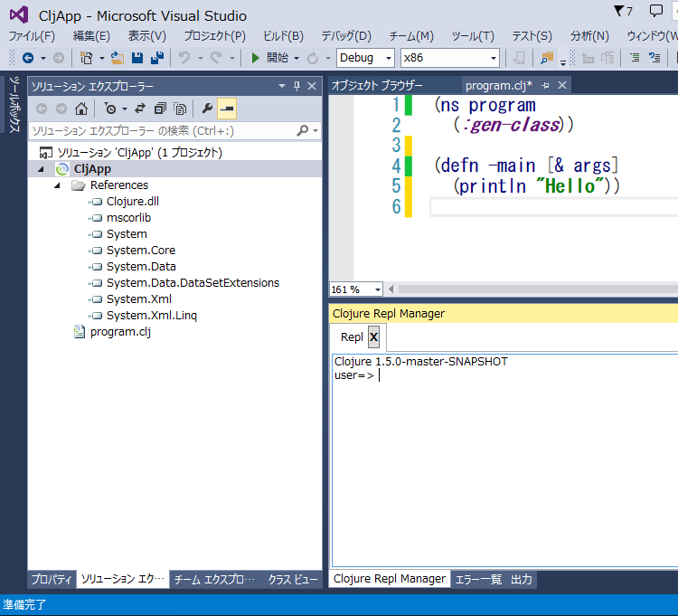Collapse the References folder node
678x616 pixels.
click(57, 185)
